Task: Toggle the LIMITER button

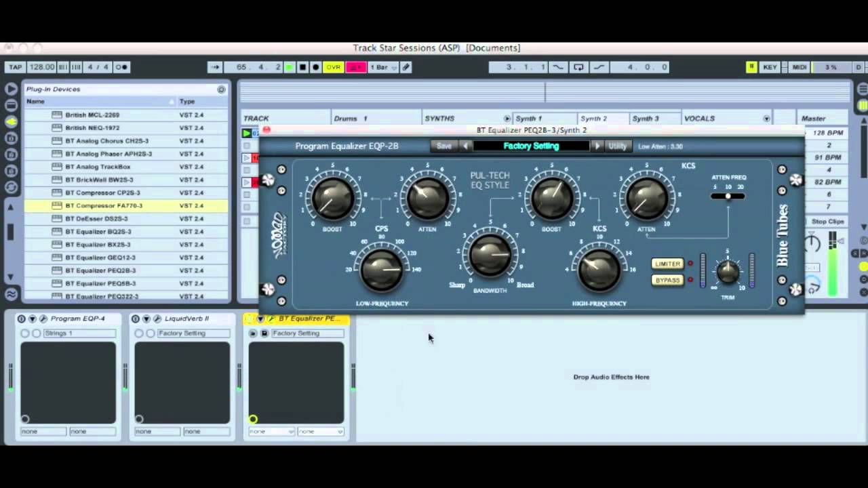Action: pyautogui.click(x=668, y=264)
